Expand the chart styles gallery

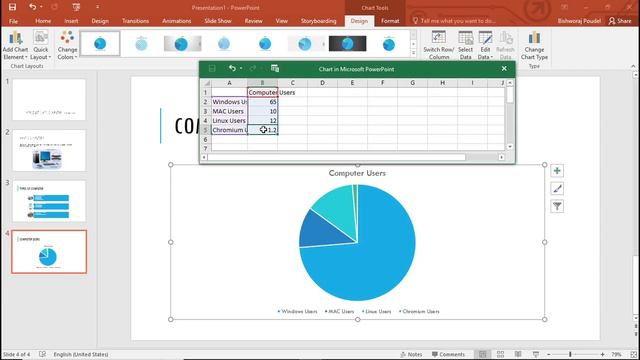tap(413, 53)
